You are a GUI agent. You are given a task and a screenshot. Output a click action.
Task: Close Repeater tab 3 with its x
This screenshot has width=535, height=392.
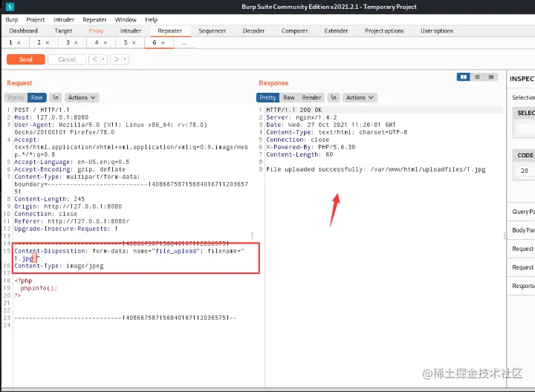coord(76,42)
